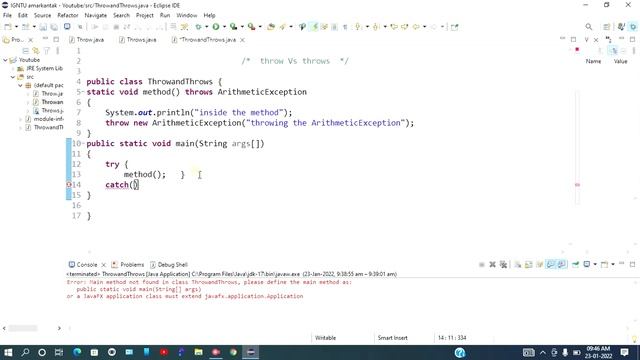The image size is (640, 360).
Task: Collapse the Youtube project node
Action: click(5, 60)
